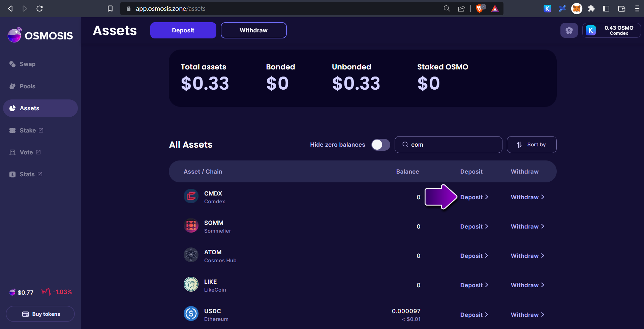Click the USDC balance 0.000097
Screen dimensions: 644x329
click(x=406, y=311)
